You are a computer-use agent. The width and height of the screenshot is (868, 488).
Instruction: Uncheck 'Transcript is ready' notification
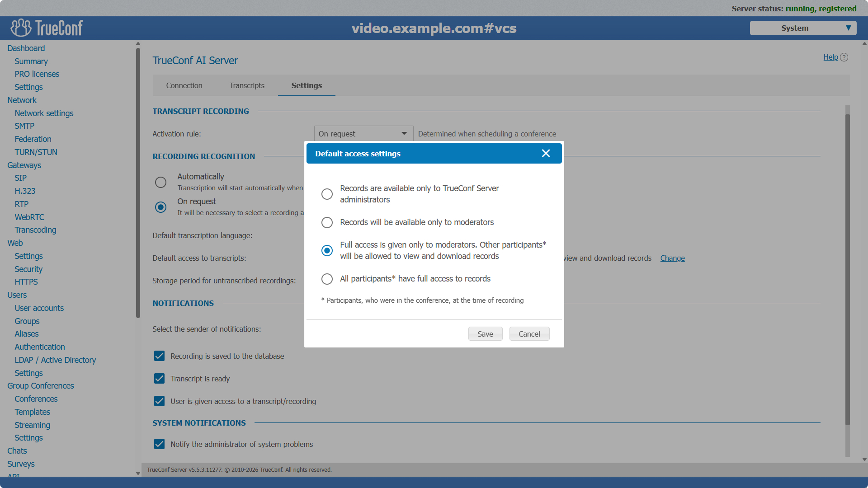159,379
